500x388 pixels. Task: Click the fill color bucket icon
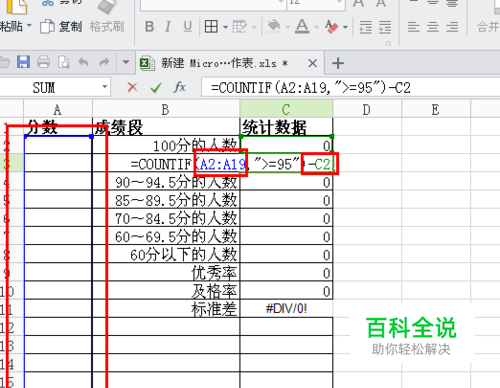tap(274, 27)
